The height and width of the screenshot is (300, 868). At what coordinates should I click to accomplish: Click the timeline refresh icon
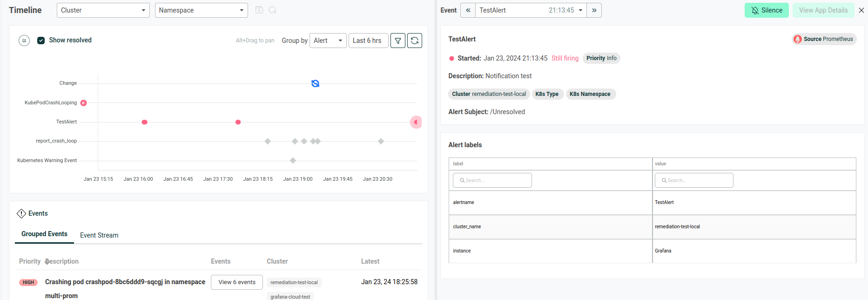(x=415, y=41)
